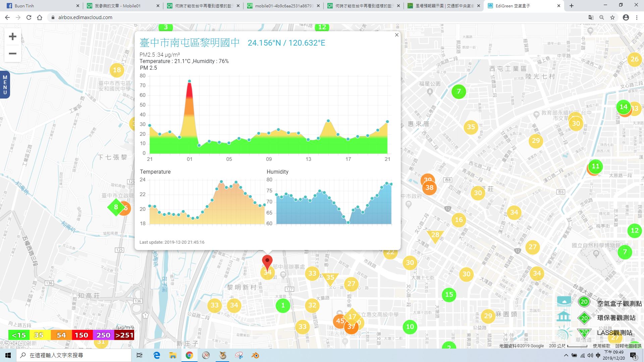Open File Explorer from taskbar

tap(173, 355)
